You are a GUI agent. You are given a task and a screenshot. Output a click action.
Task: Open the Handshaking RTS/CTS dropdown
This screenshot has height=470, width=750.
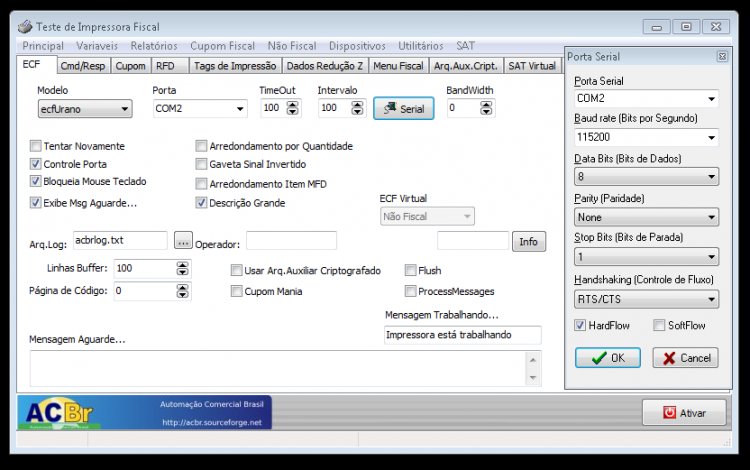pyautogui.click(x=646, y=299)
